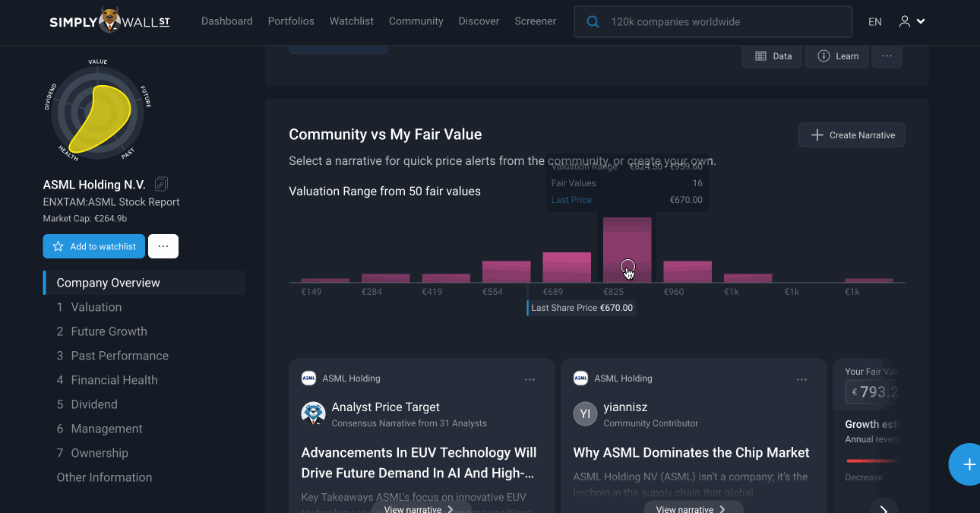Select the tallest €825 valuation bar
The image size is (980, 513).
[x=627, y=250]
